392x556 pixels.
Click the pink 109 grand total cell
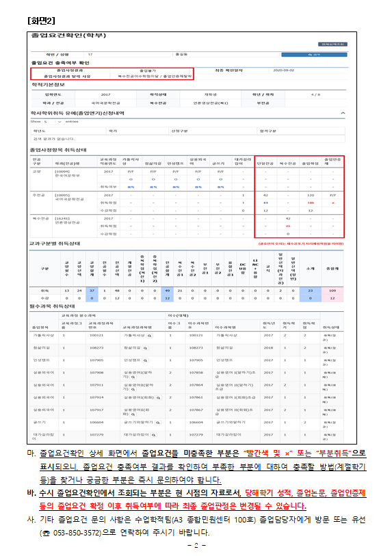[332, 291]
